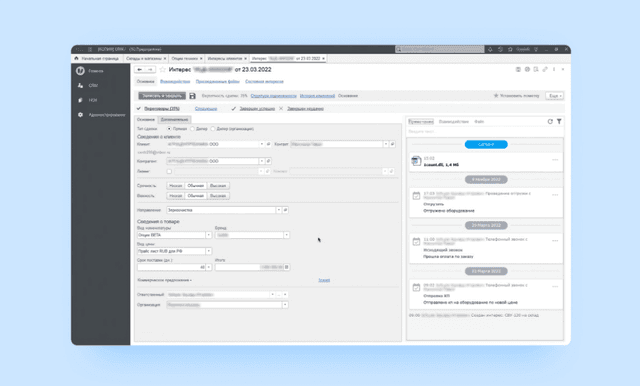Click the Завершен успешно link
640x386 pixels.
click(x=257, y=109)
